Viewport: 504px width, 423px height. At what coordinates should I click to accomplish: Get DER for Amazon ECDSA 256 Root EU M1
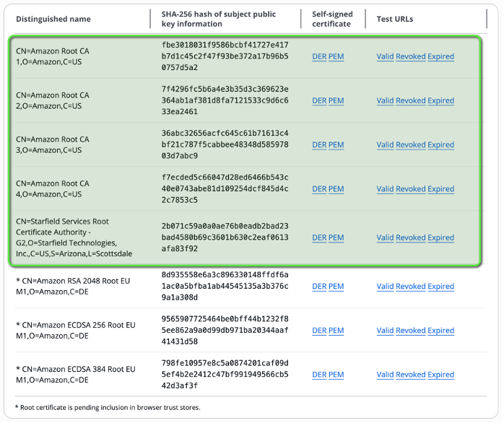[321, 331]
